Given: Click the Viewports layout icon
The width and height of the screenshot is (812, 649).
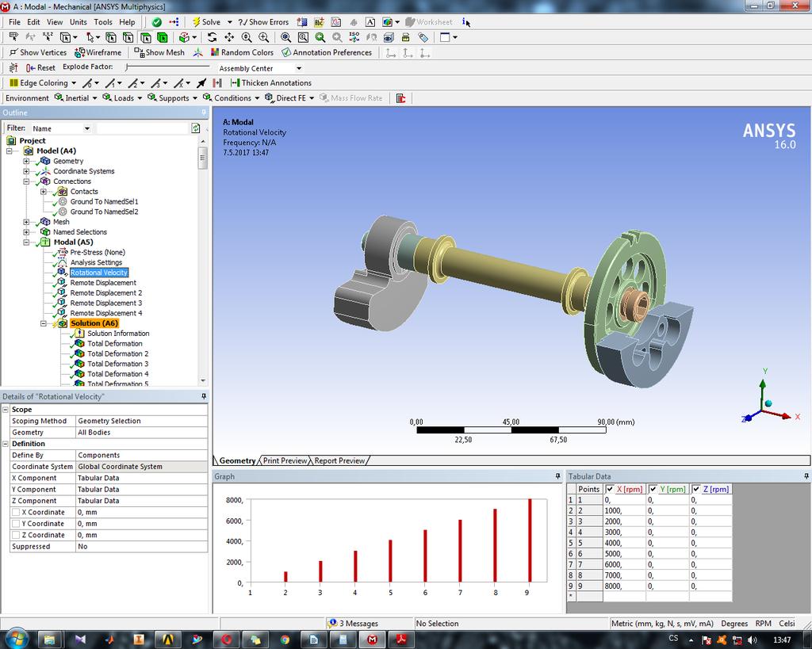Looking at the screenshot, I should point(445,37).
